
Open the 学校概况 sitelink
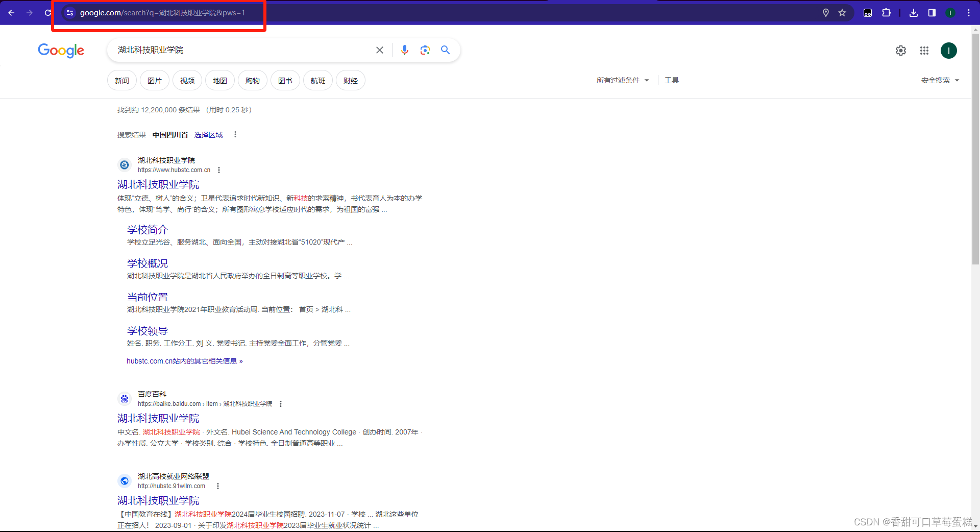pyautogui.click(x=148, y=263)
